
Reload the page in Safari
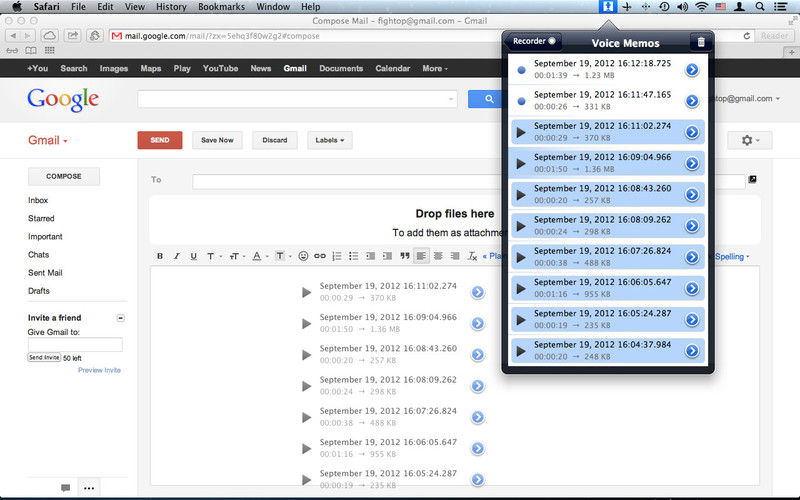746,36
